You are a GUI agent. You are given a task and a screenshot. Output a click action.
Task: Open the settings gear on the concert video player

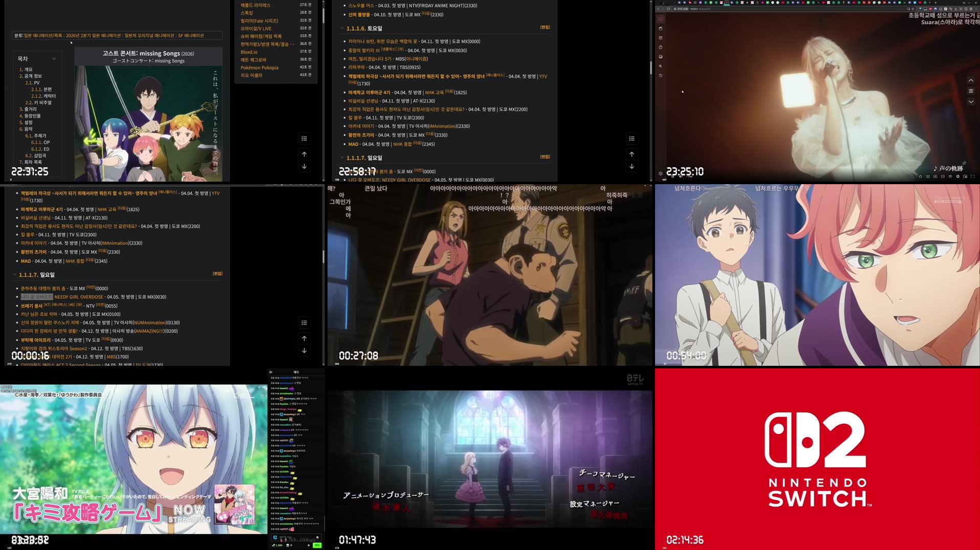(958, 177)
